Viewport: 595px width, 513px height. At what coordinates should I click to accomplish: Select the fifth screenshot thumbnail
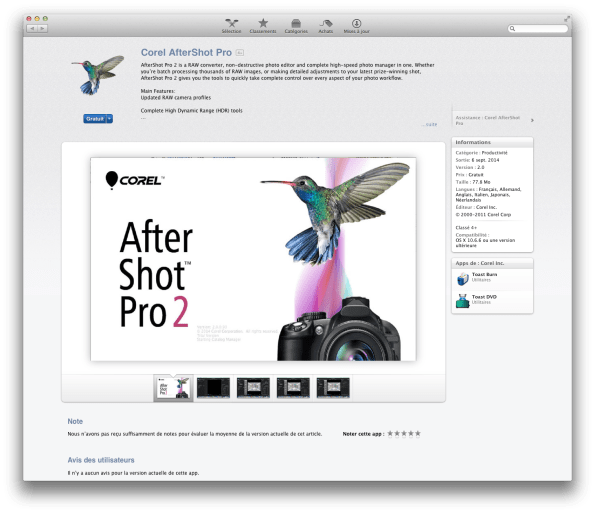[x=333, y=388]
